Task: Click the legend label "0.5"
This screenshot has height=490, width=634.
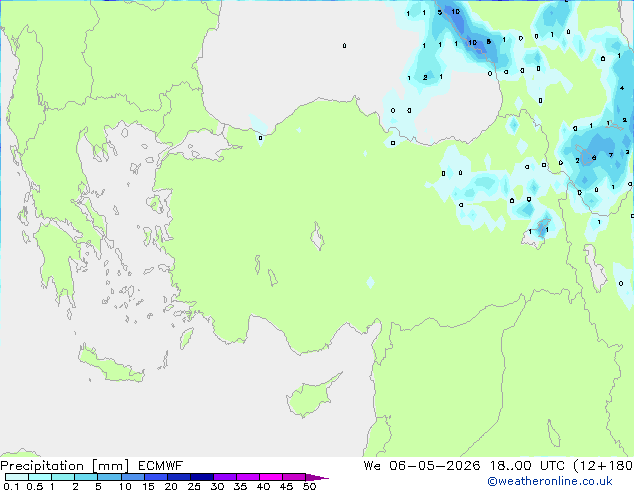Action: [x=35, y=486]
